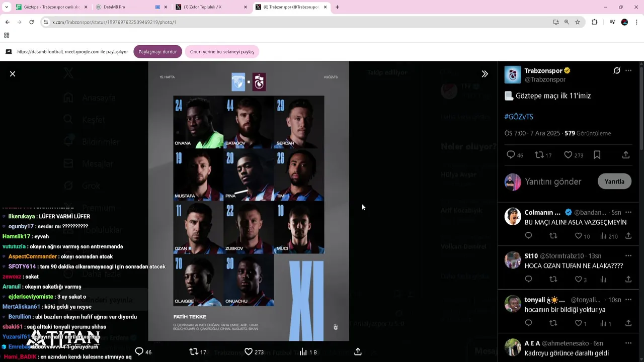Go back in browser history
This screenshot has height=362, width=644.
(x=8, y=22)
